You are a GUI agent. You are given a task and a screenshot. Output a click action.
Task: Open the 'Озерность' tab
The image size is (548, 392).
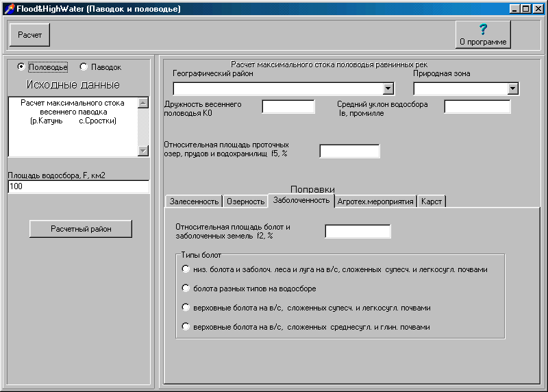(245, 201)
